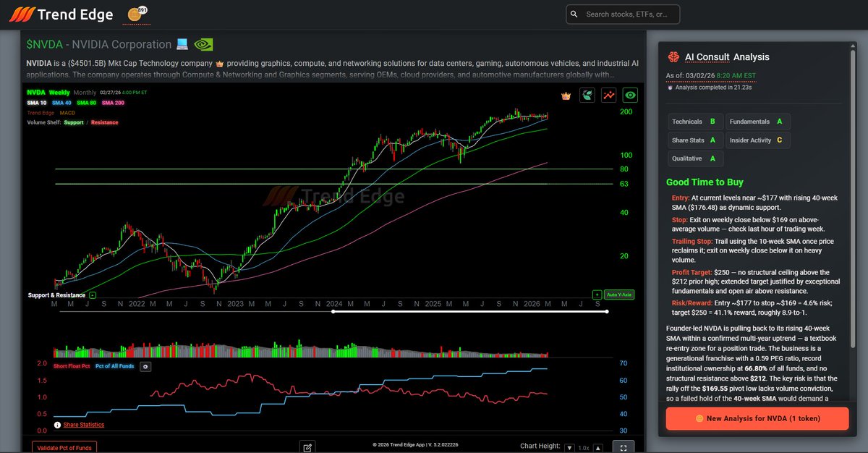This screenshot has width=868, height=453.
Task: Click the NVDA ticker label on chart
Action: [x=35, y=93]
